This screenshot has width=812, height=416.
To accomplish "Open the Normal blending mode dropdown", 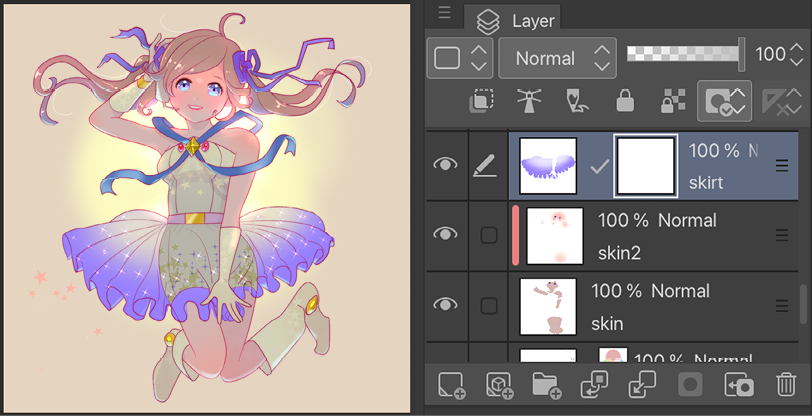I will [x=557, y=58].
